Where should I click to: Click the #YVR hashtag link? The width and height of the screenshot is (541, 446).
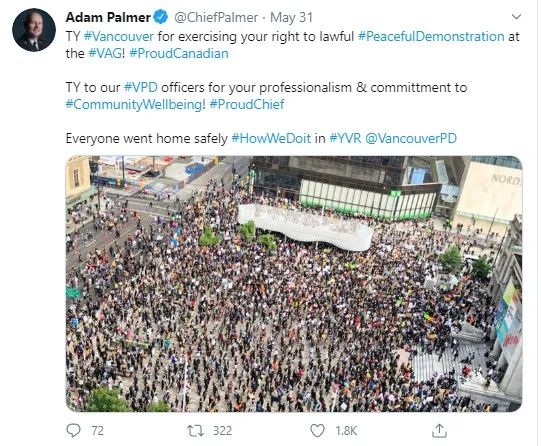click(x=345, y=138)
